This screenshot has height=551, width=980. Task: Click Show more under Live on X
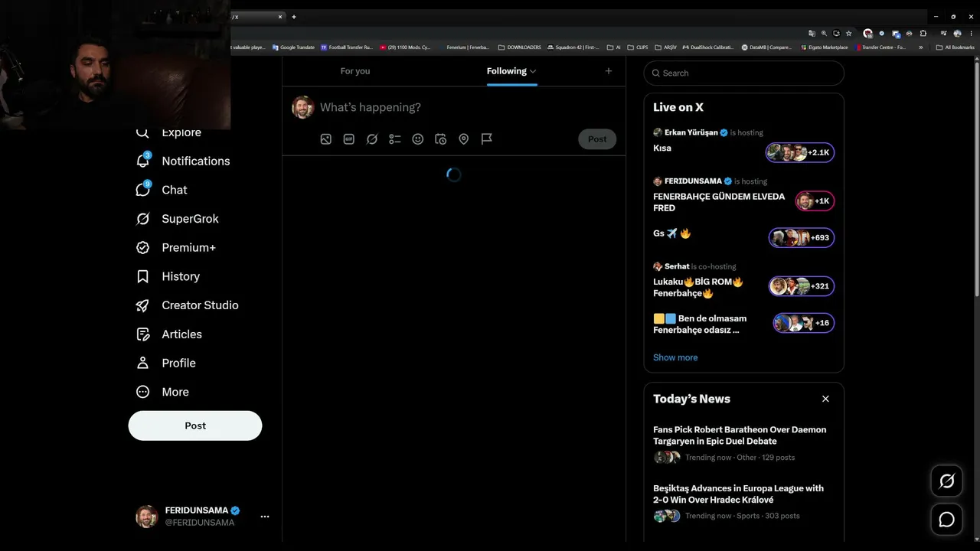675,357
